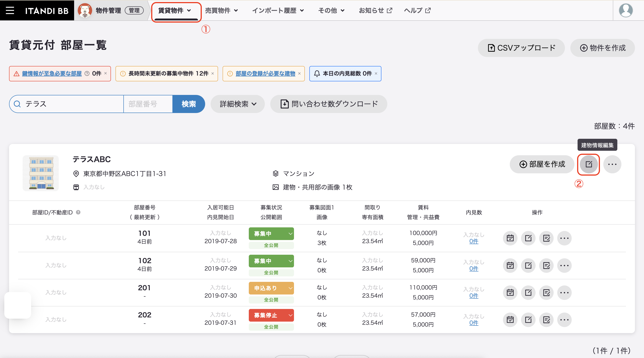644x358 pixels.
Task: Open building more options (…) for テラスABC
Action: [x=612, y=164]
